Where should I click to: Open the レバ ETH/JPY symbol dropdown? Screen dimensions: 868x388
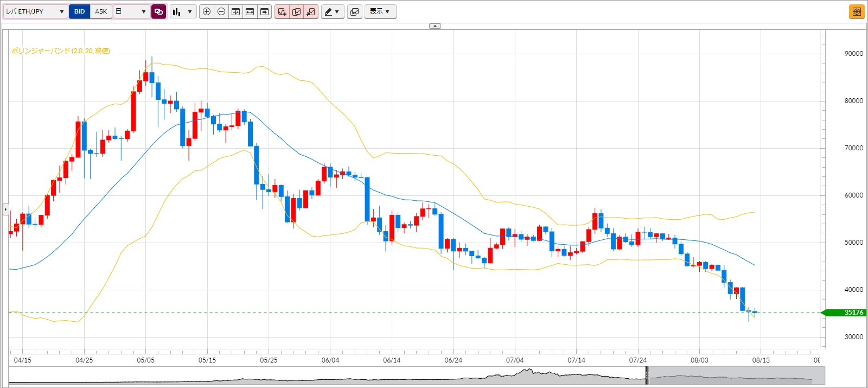(36, 11)
